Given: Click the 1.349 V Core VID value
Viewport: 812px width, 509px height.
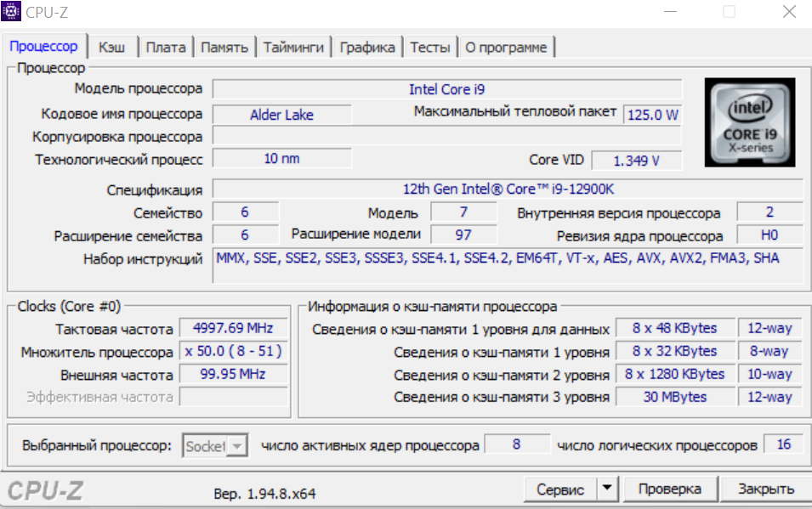Looking at the screenshot, I should coord(637,161).
